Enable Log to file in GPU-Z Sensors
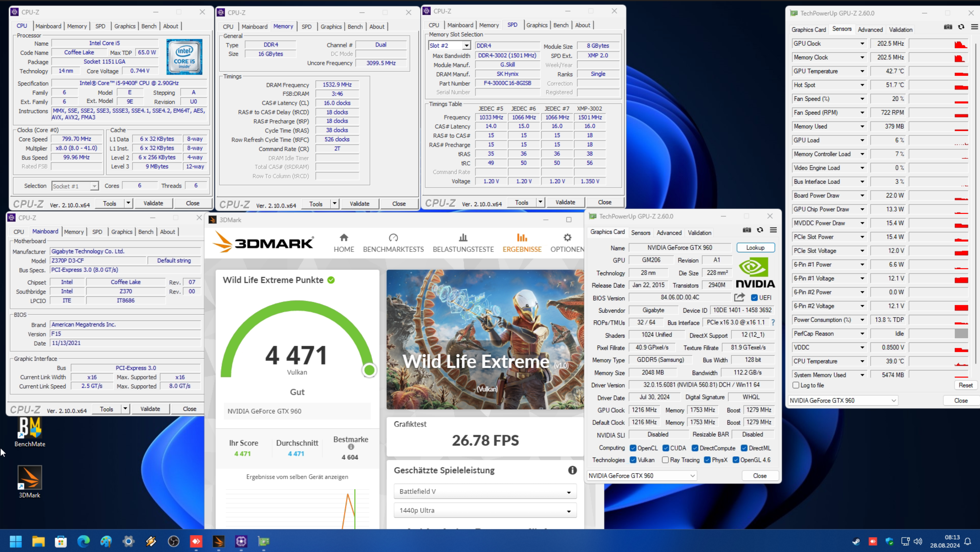The image size is (980, 552). pos(796,385)
